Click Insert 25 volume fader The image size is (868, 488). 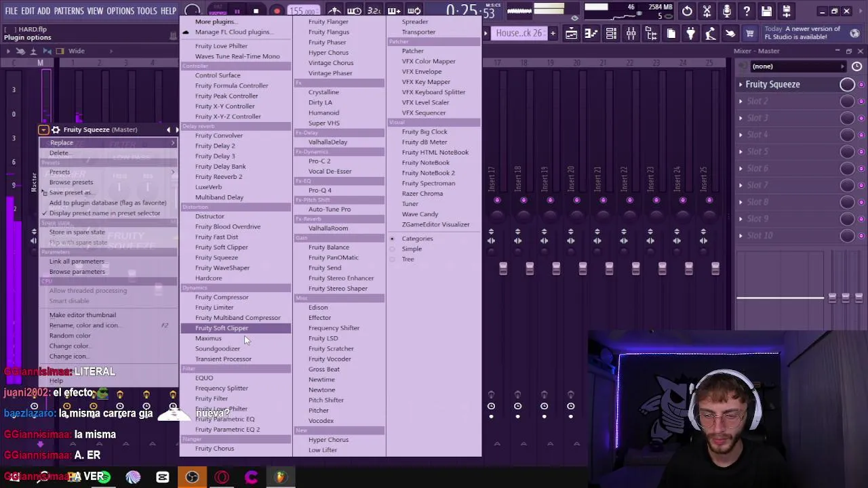pos(715,269)
